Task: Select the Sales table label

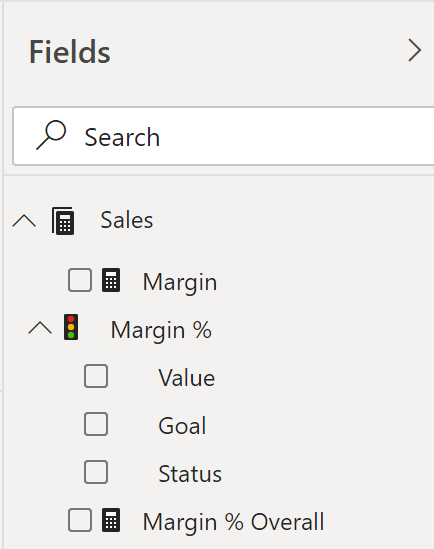Action: (x=127, y=220)
